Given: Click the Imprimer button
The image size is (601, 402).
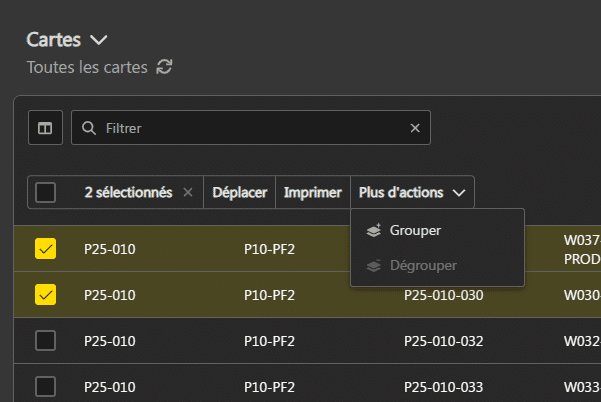Looking at the screenshot, I should point(312,192).
